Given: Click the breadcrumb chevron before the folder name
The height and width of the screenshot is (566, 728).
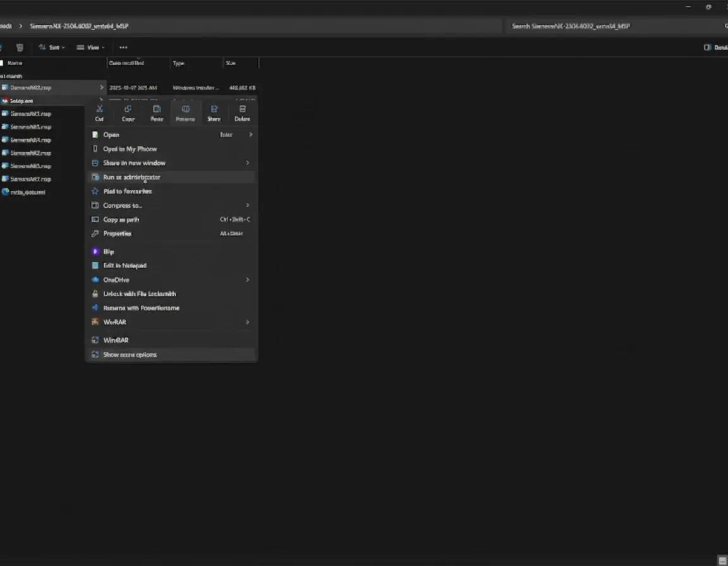Looking at the screenshot, I should point(20,27).
